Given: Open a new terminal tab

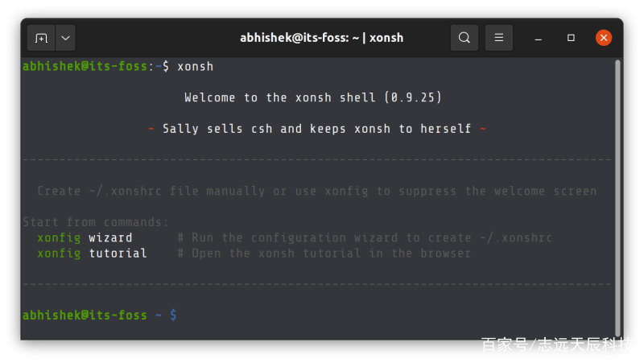Looking at the screenshot, I should 41,38.
